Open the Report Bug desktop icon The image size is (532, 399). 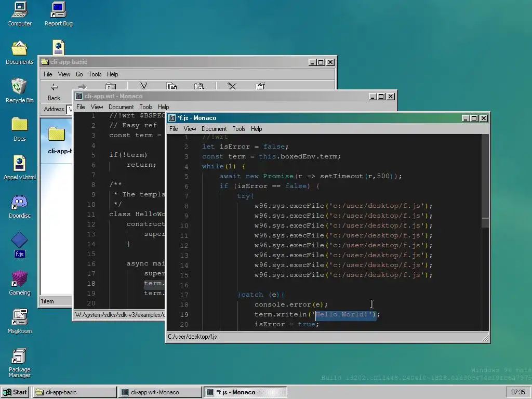(x=58, y=14)
